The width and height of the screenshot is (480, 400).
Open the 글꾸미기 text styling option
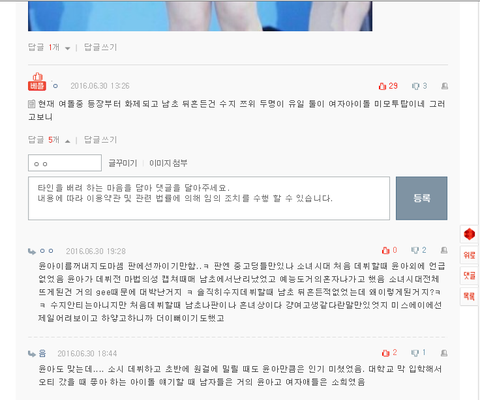[123, 163]
